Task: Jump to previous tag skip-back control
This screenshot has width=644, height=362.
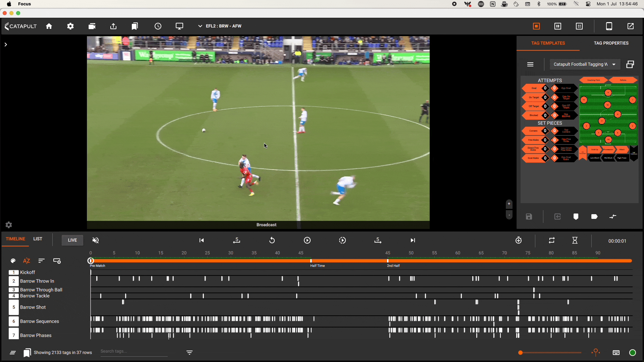Action: click(202, 240)
